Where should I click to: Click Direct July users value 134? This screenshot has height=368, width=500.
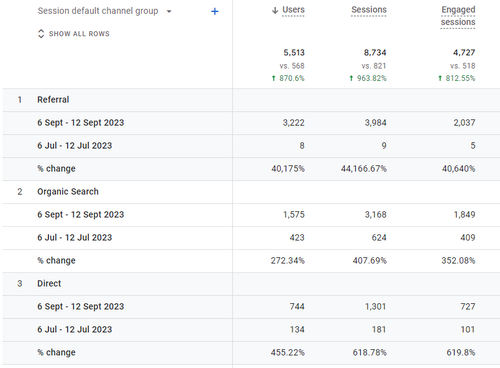(297, 330)
